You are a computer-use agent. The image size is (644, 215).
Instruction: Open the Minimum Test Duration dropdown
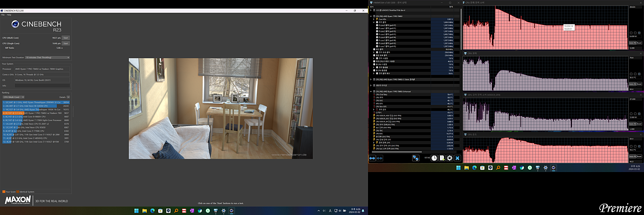pyautogui.click(x=47, y=57)
